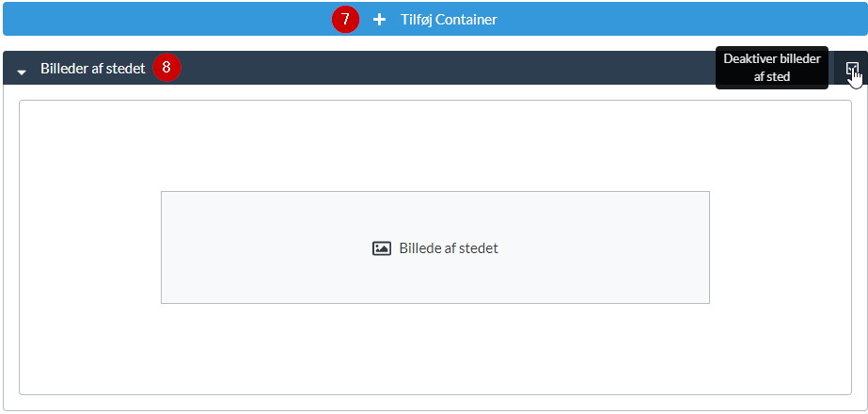Viewport: 868px width, 414px height.
Task: Click the Billede af stedet placeholder text
Action: pyautogui.click(x=449, y=248)
